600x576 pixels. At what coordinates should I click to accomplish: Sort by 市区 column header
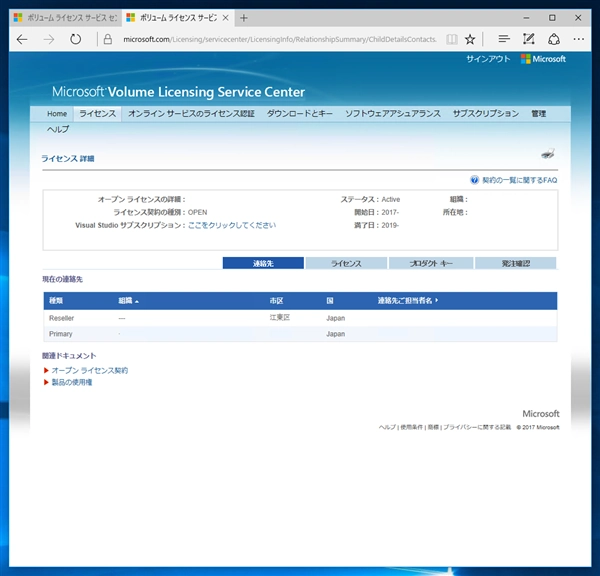pyautogui.click(x=276, y=301)
